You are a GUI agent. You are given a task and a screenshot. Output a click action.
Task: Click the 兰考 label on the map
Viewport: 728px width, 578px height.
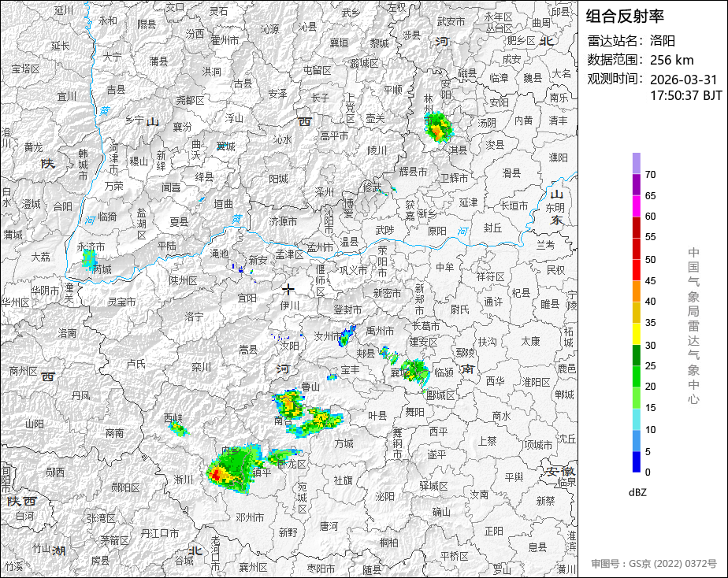[545, 246]
